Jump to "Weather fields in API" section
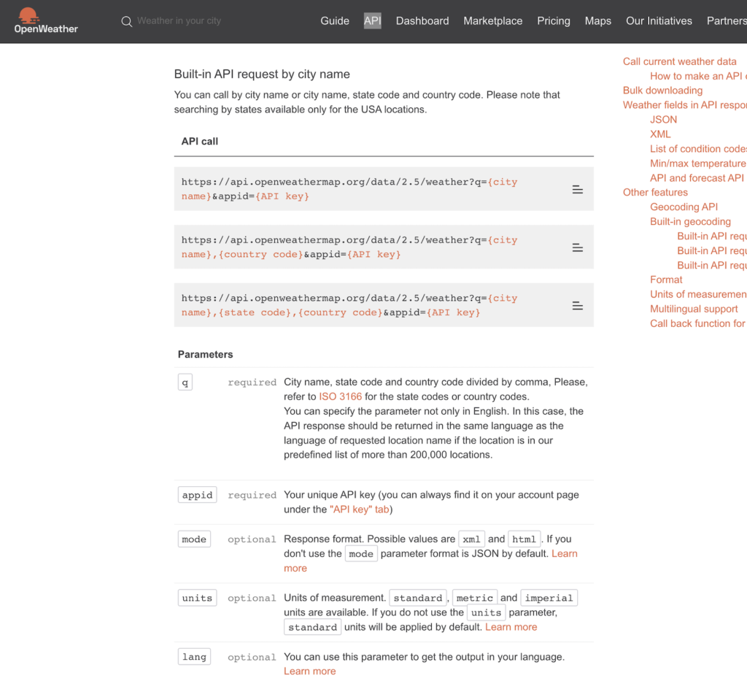Image resolution: width=747 pixels, height=700 pixels. pos(684,105)
